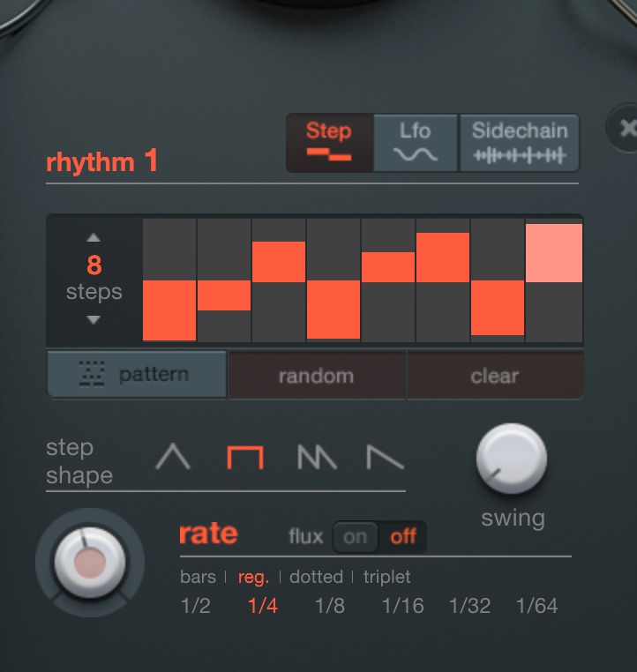Close the rhythm panel with the X button

(x=626, y=128)
